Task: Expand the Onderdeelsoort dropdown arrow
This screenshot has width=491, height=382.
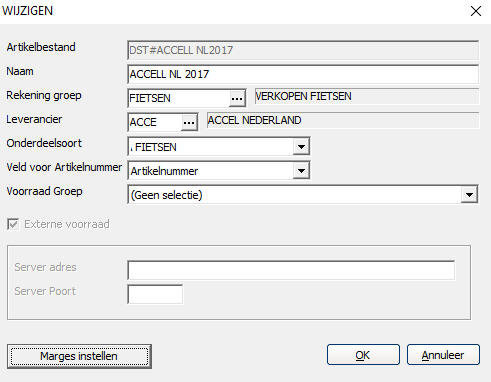Action: [301, 146]
